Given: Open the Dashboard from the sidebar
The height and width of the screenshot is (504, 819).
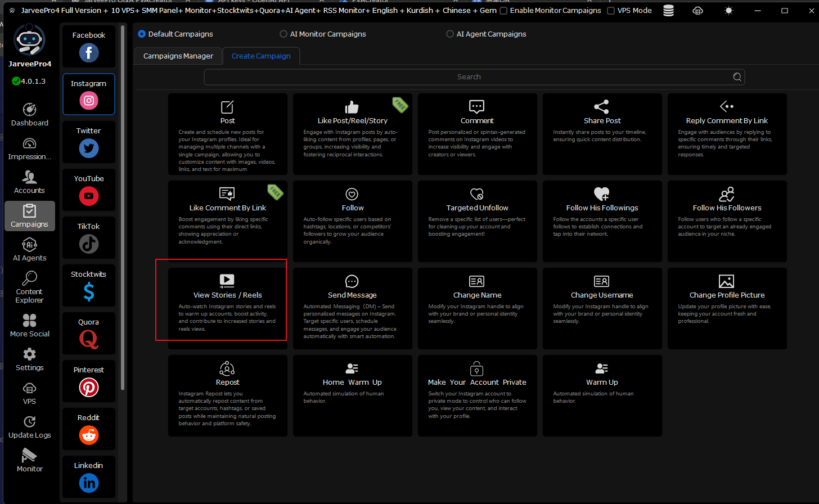Looking at the screenshot, I should point(29,115).
